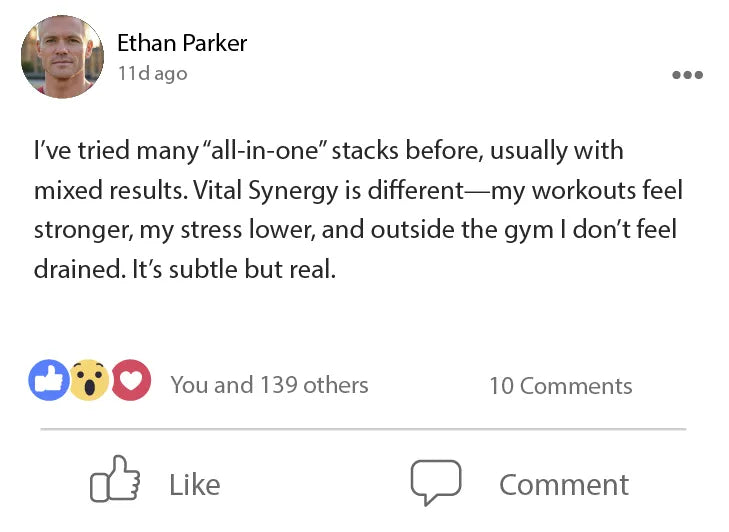The width and height of the screenshot is (729, 532).
Task: Click the red heart reaction icon
Action: [131, 381]
